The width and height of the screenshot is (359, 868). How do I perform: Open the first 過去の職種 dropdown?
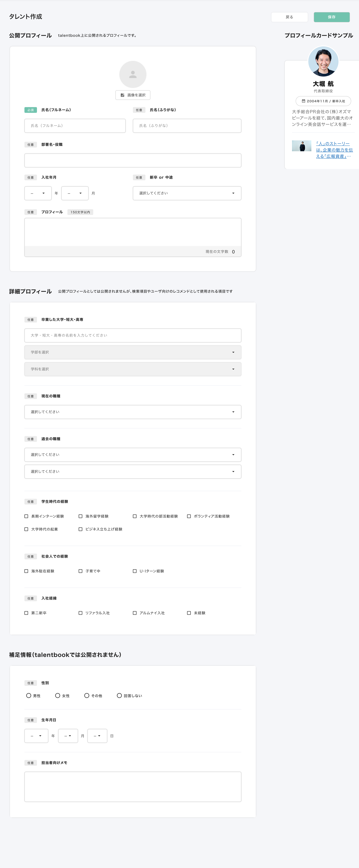tap(133, 455)
